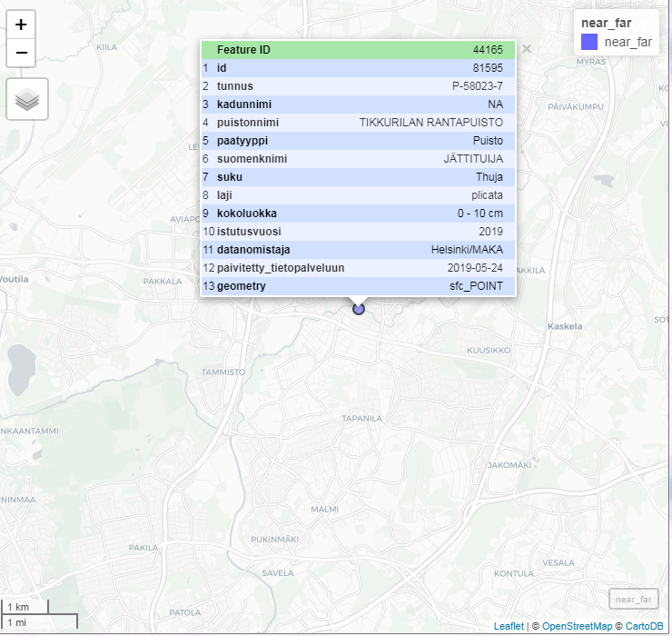
Task: Open the map layers control
Action: coord(27,99)
